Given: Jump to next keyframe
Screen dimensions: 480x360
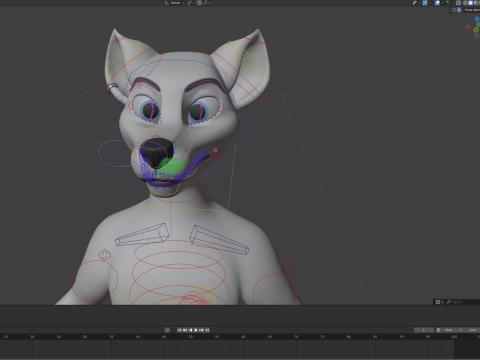Looking at the screenshot, I should point(201,330).
